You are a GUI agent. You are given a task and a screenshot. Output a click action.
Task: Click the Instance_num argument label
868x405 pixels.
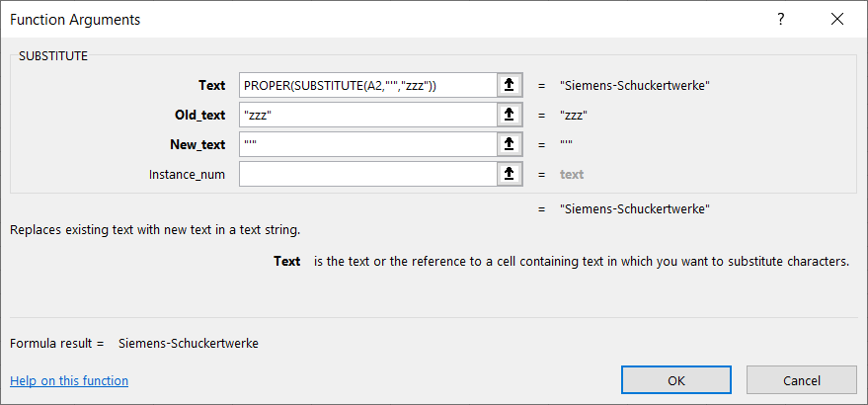coord(187,175)
